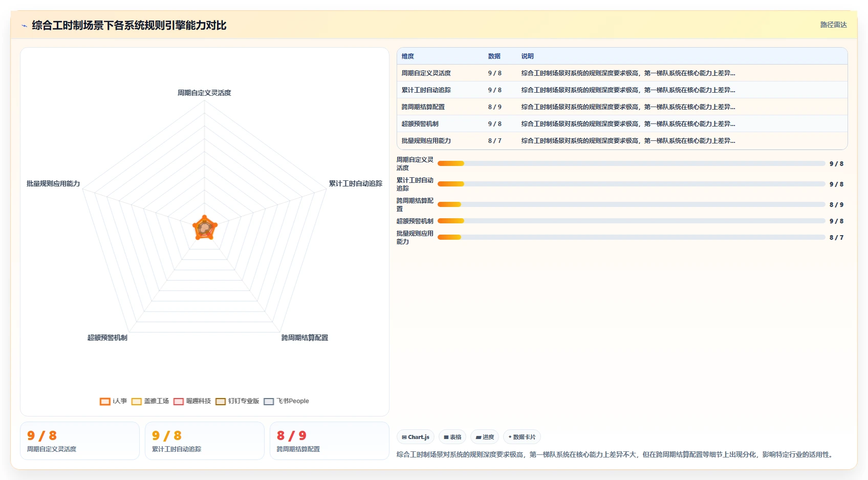Image resolution: width=868 pixels, height=480 pixels.
Task: Click the 8 / 9 value in table
Action: tap(494, 107)
